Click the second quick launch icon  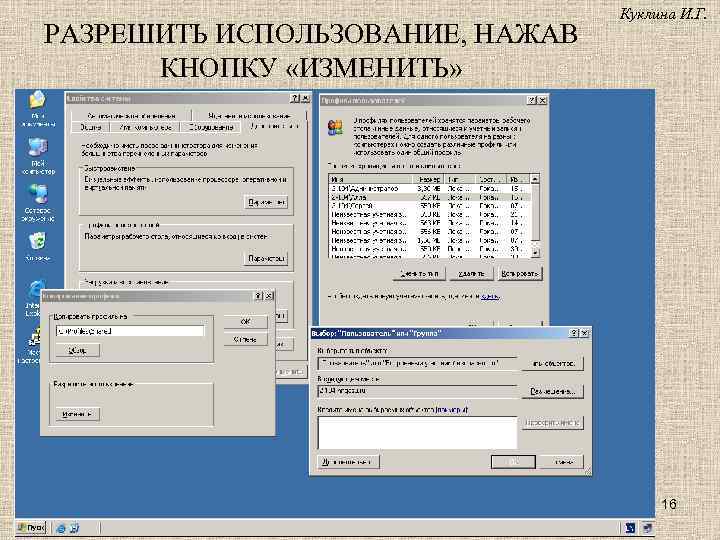tap(75, 528)
